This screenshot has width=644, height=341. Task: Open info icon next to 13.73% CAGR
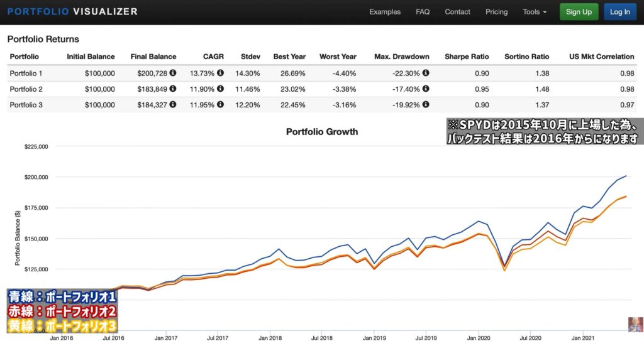[x=220, y=73]
